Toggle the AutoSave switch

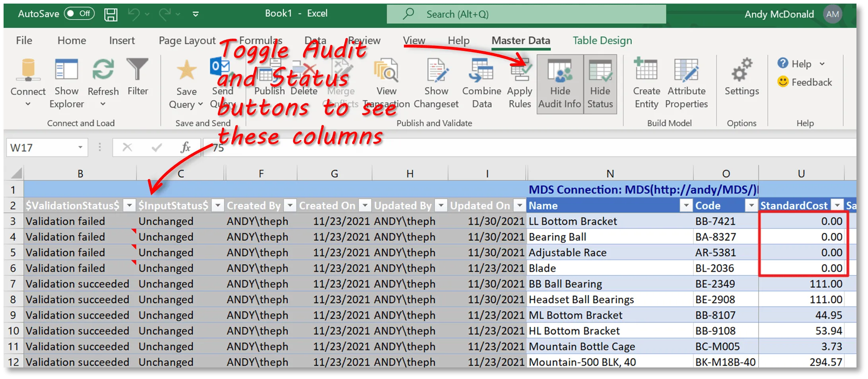[x=79, y=14]
